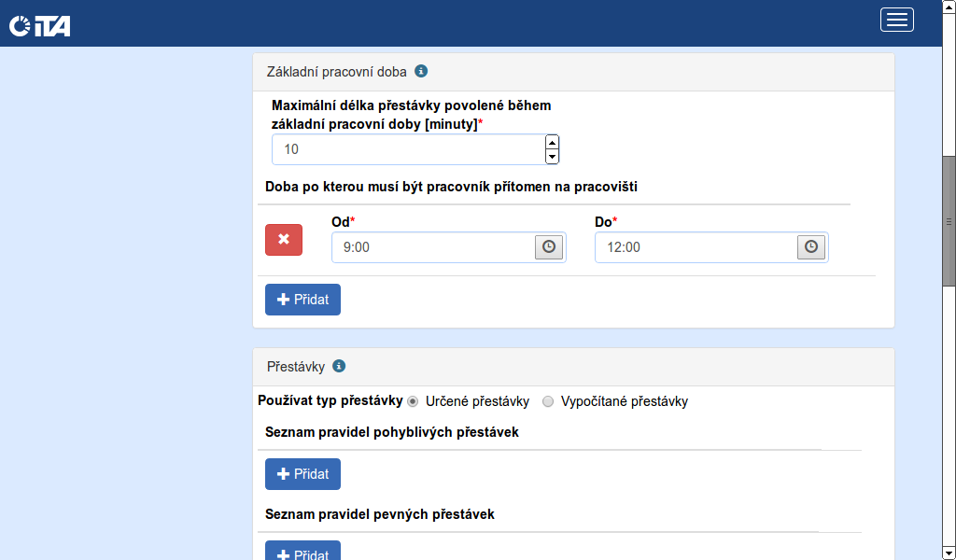Select Určené přestávky radio option
This screenshot has width=956, height=560.
point(413,401)
